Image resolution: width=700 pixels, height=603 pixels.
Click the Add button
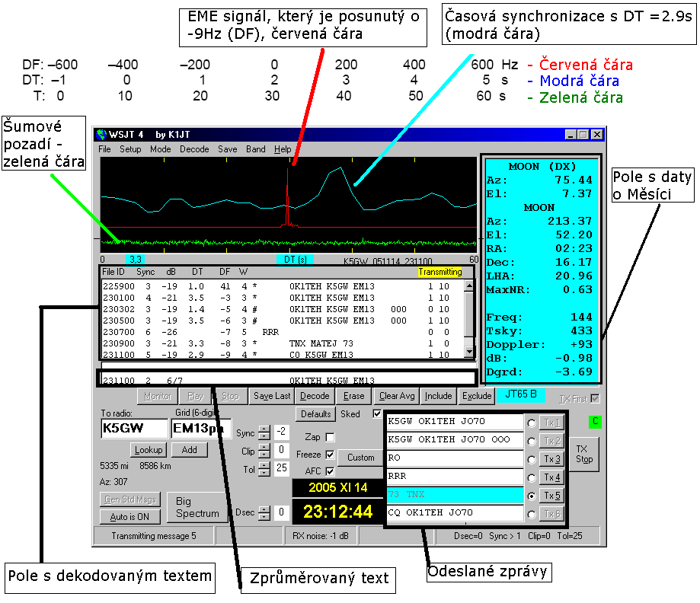point(190,450)
